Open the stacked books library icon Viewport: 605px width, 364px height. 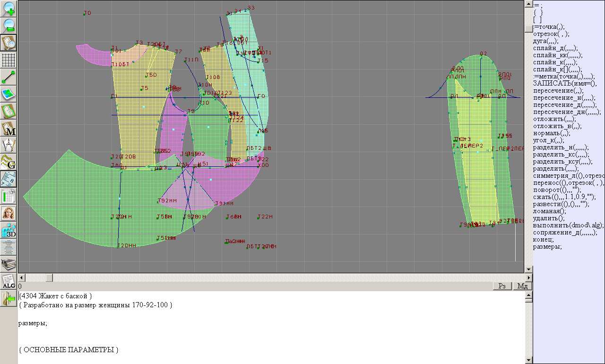point(9,264)
